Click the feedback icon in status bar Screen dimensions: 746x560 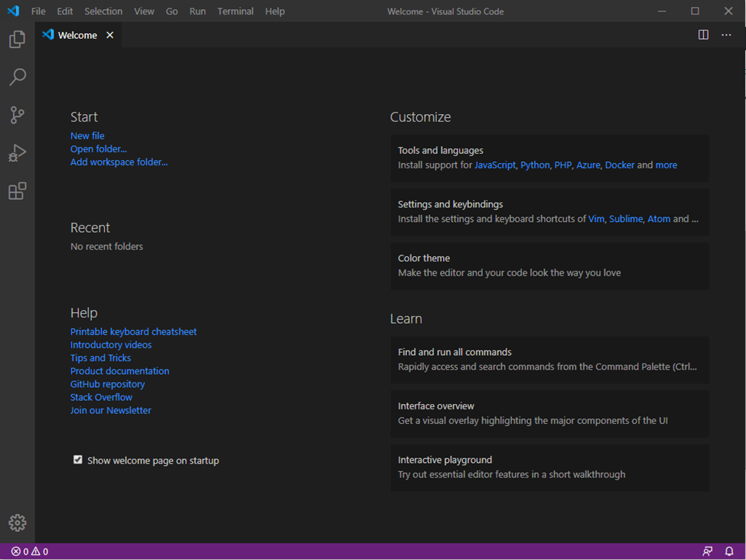point(708,552)
